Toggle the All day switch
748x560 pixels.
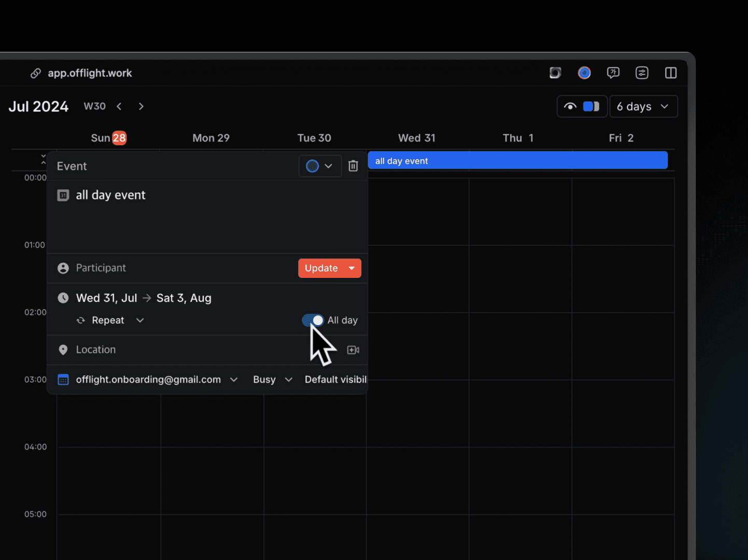pyautogui.click(x=313, y=320)
